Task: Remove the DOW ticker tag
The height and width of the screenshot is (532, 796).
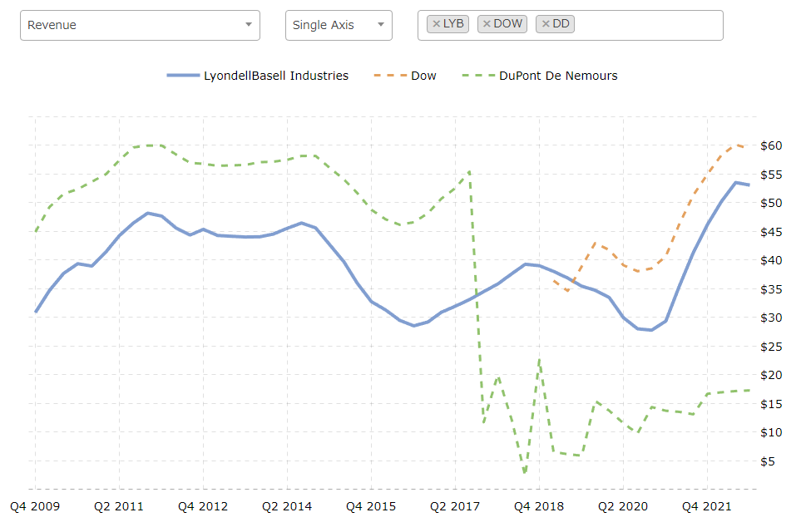Action: click(x=487, y=24)
